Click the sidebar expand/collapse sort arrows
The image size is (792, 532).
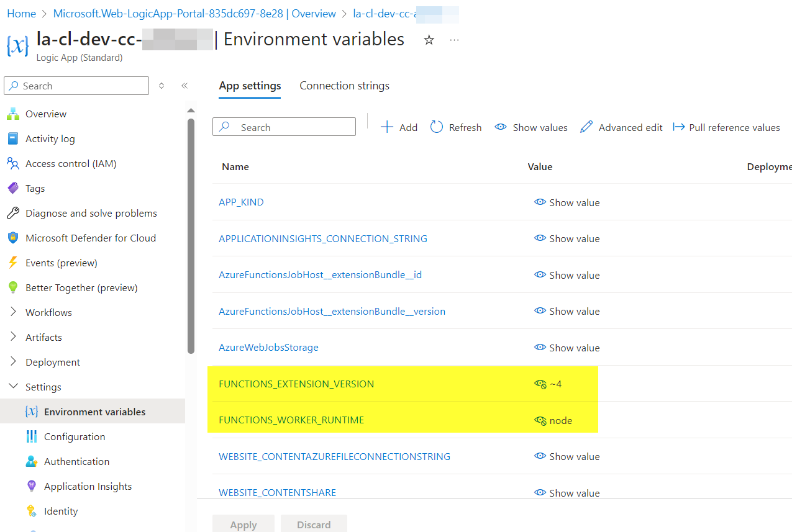(x=162, y=86)
